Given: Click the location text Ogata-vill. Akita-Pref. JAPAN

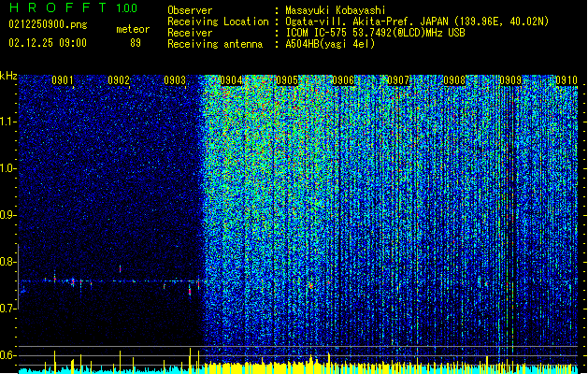Looking at the screenshot, I should [366, 22].
